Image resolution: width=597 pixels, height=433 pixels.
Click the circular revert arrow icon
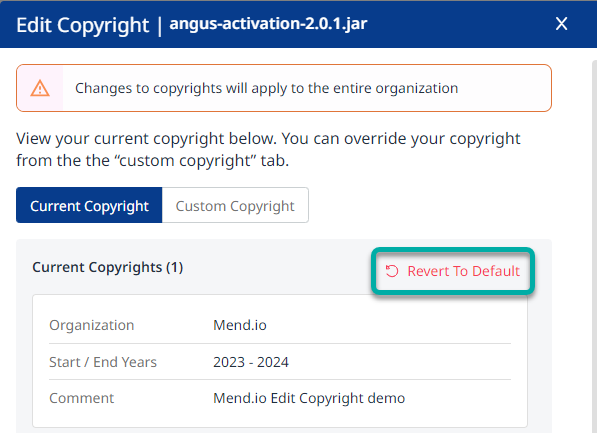click(392, 271)
